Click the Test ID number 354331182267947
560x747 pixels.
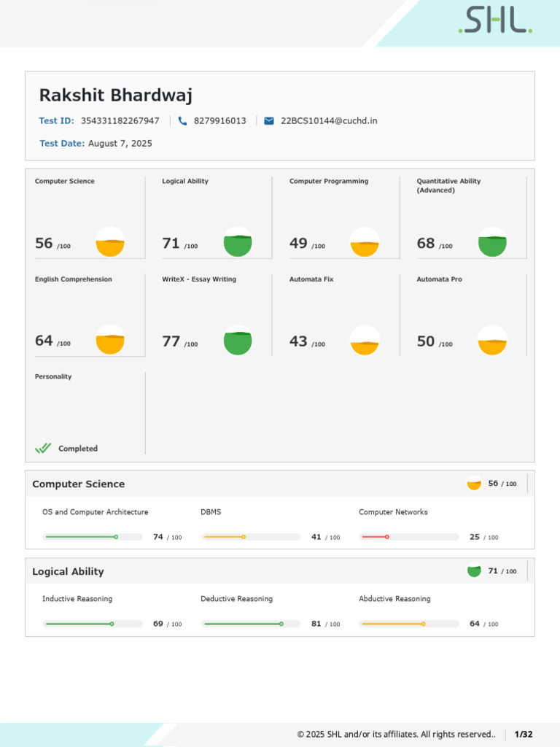click(120, 121)
